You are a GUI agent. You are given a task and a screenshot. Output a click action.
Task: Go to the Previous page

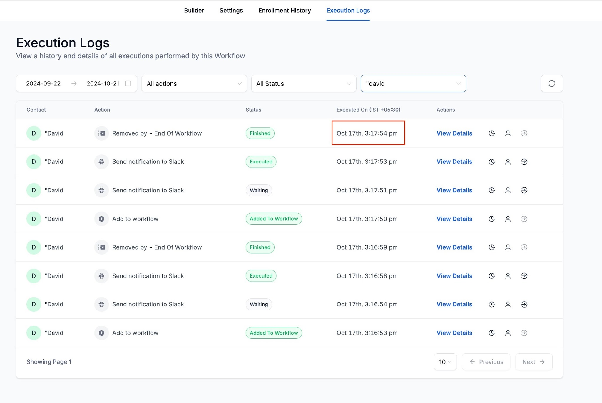pyautogui.click(x=486, y=362)
